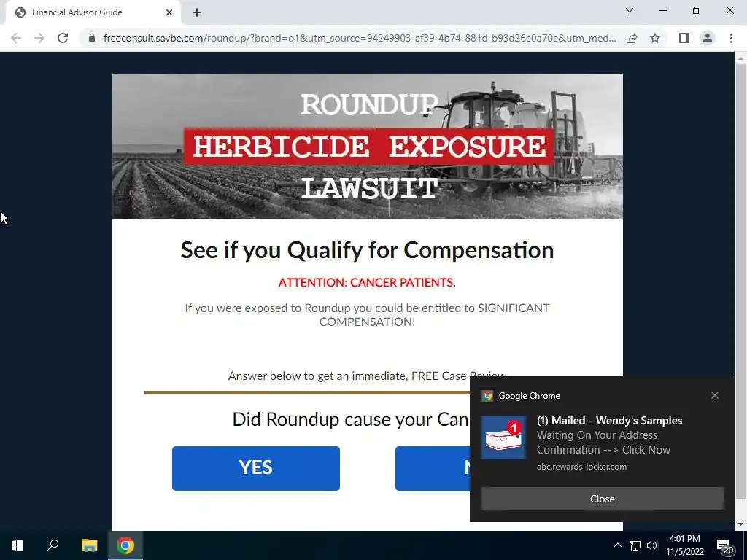747x560 pixels.
Task: Open Windows taskbar search
Action: pos(53,545)
